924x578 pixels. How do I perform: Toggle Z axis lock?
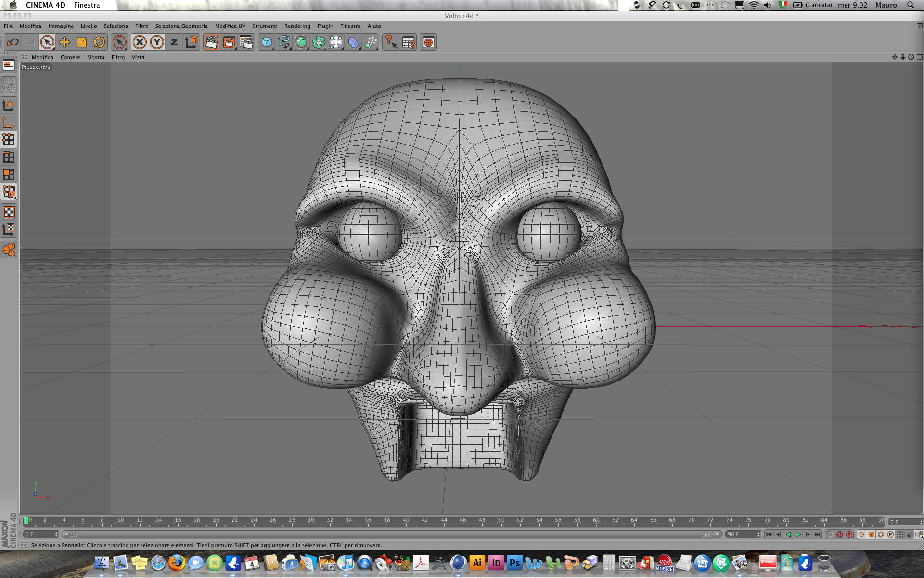(x=174, y=42)
